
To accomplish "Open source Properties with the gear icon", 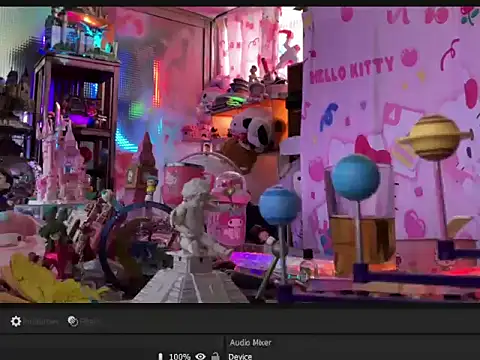I will 16,321.
